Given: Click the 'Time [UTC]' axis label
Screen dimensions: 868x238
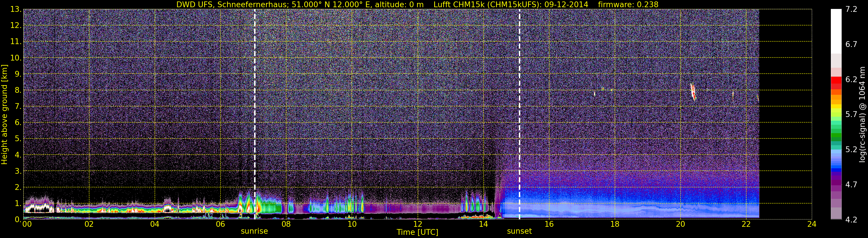Looking at the screenshot, I should 417,232.
